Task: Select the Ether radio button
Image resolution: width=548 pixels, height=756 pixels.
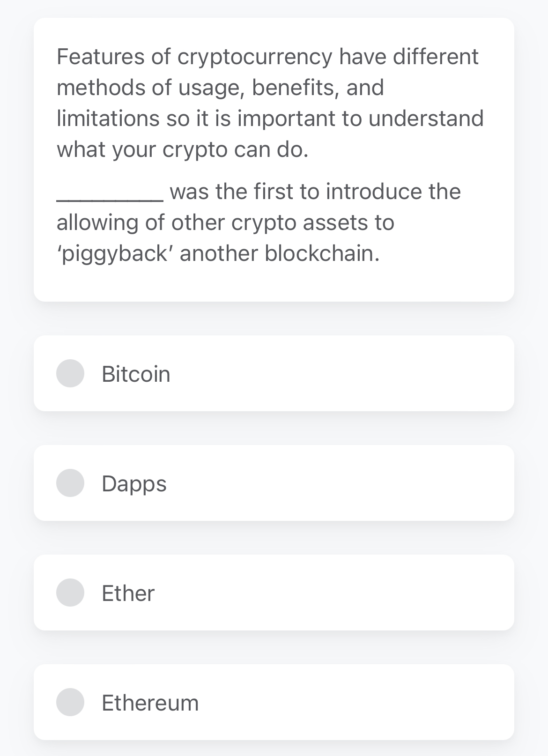Action: click(70, 592)
